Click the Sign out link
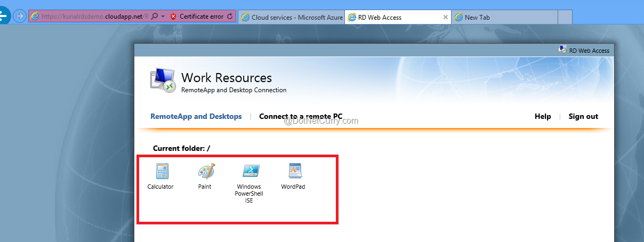 pos(583,116)
